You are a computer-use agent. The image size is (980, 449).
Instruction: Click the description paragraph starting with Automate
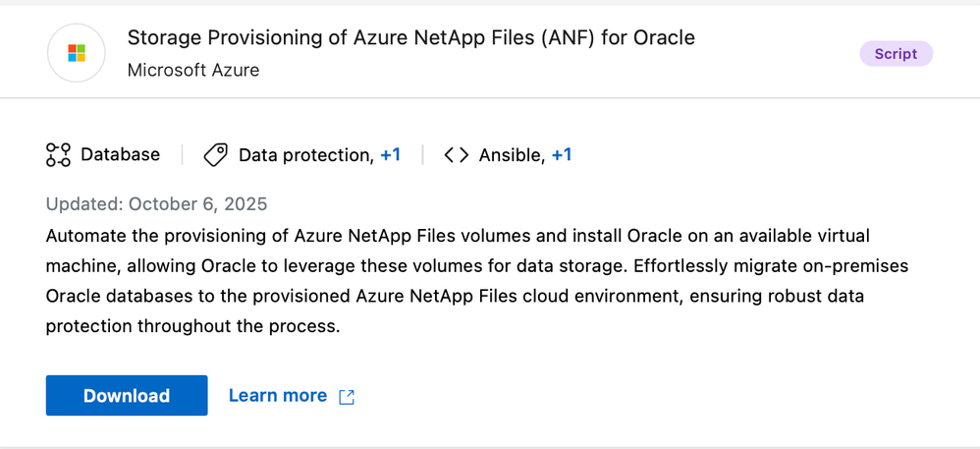pos(458,281)
